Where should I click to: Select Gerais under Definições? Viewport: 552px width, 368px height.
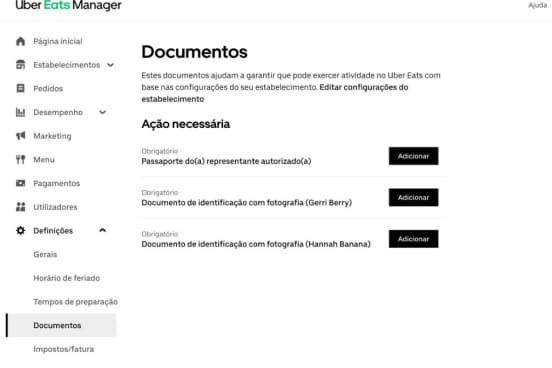(x=45, y=254)
